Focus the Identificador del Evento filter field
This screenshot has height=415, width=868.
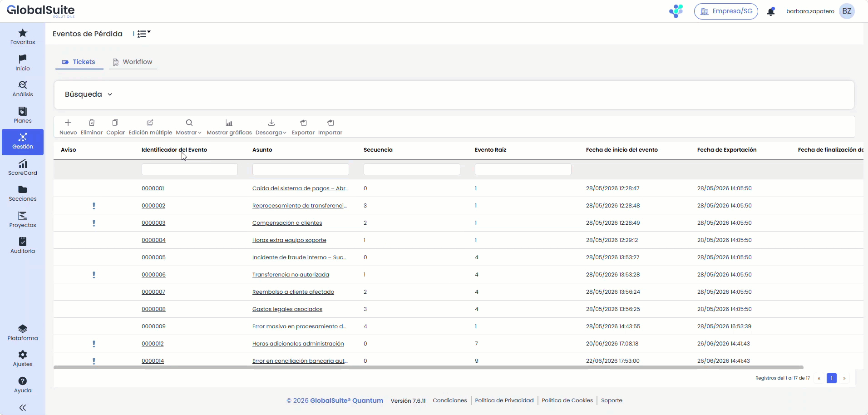click(190, 169)
